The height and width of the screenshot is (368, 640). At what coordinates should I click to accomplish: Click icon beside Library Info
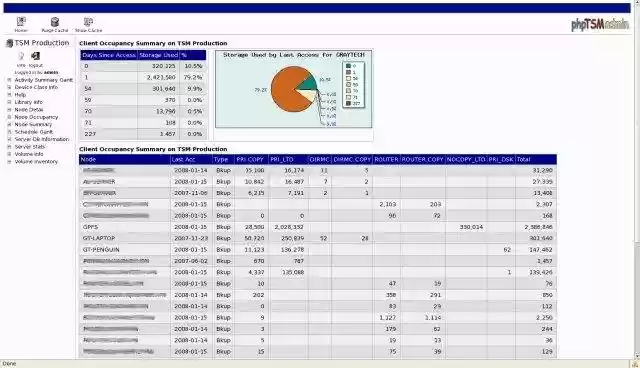(9, 102)
